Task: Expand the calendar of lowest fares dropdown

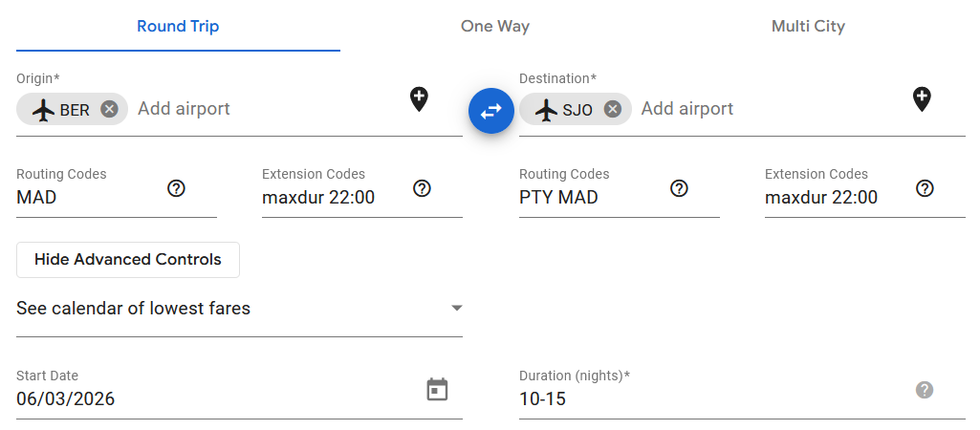Action: coord(457,308)
